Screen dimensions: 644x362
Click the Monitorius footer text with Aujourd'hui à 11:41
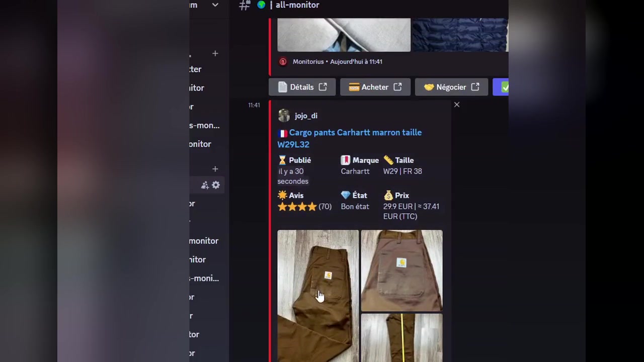coord(338,61)
